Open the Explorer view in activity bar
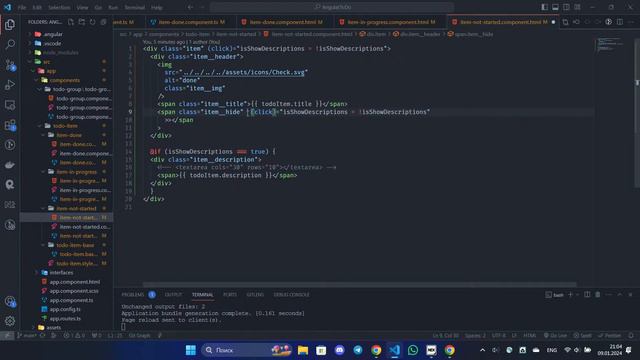 click(x=10, y=24)
